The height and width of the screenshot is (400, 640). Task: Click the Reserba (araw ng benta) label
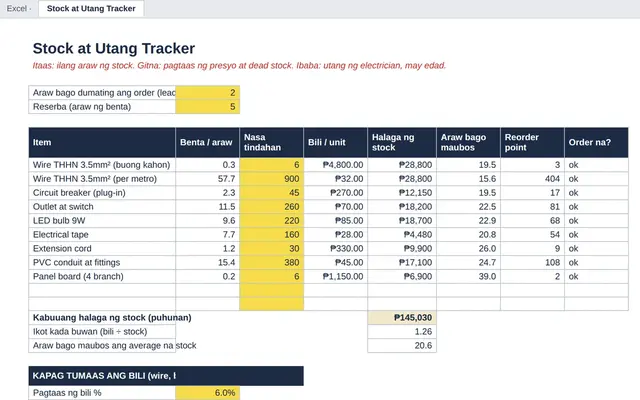(102, 107)
